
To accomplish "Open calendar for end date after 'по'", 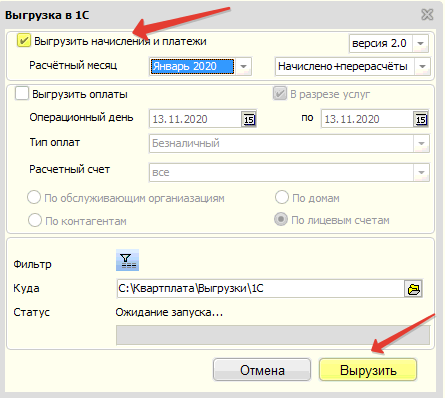I will click(x=421, y=119).
